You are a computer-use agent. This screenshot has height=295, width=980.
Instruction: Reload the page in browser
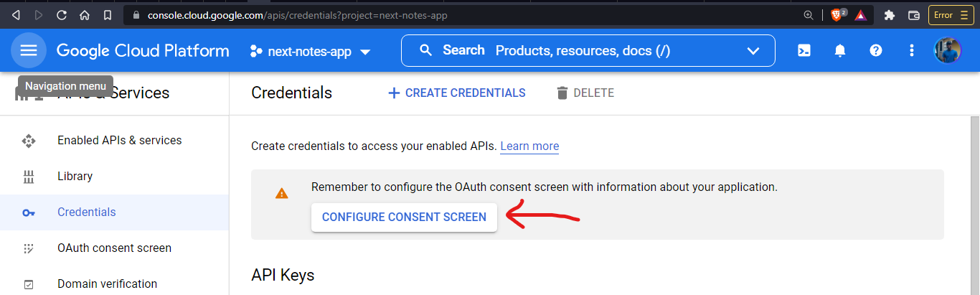[x=62, y=14]
